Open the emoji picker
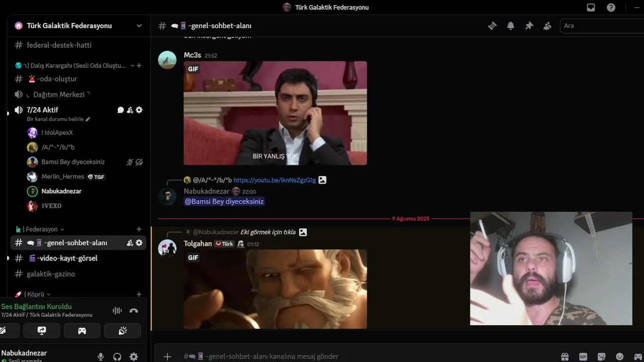The width and height of the screenshot is (644, 362). [620, 356]
